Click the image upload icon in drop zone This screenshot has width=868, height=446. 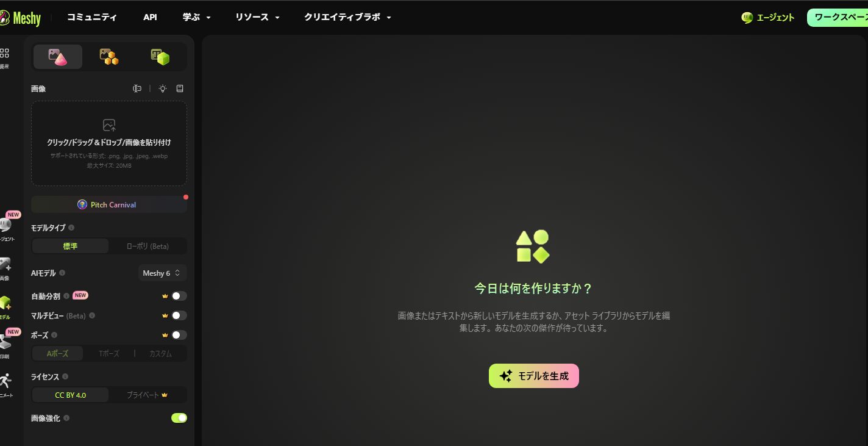[x=109, y=125]
